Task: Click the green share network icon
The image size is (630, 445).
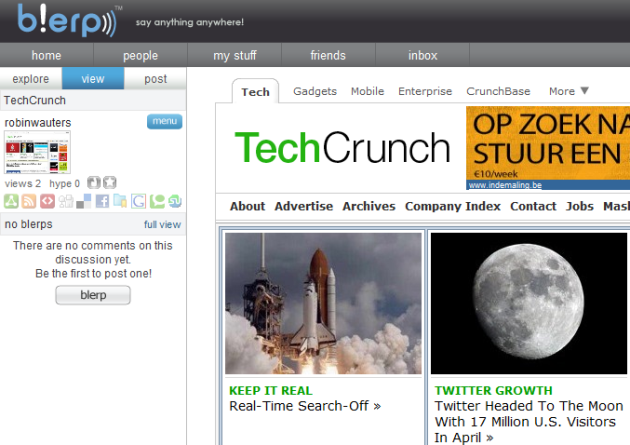Action: tap(11, 201)
